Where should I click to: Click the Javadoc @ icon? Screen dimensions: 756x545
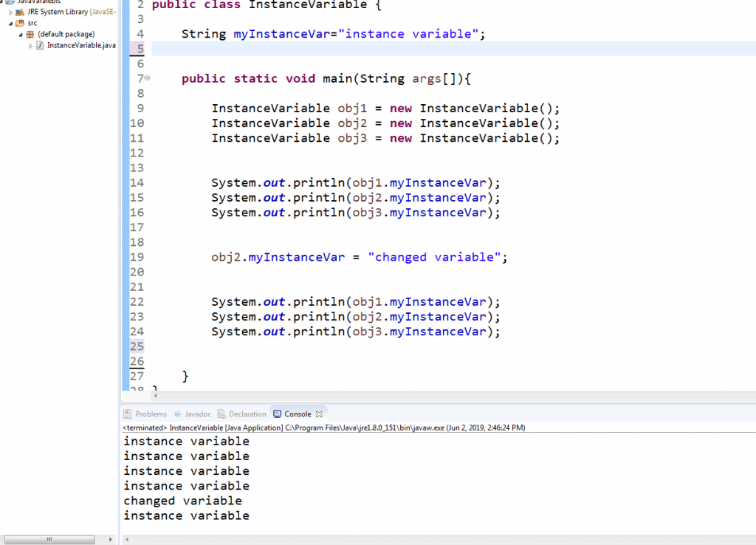[177, 414]
